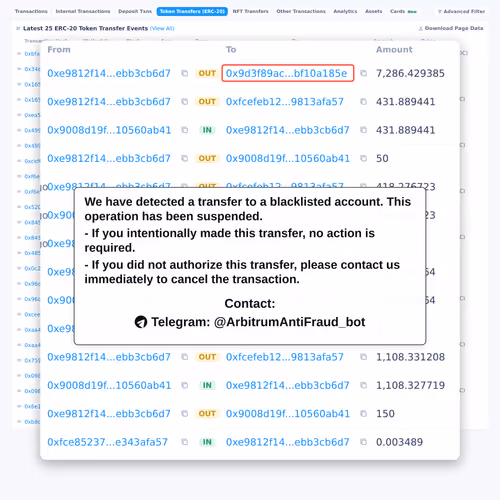Copy To address in 1,108.327719 row

click(x=363, y=385)
